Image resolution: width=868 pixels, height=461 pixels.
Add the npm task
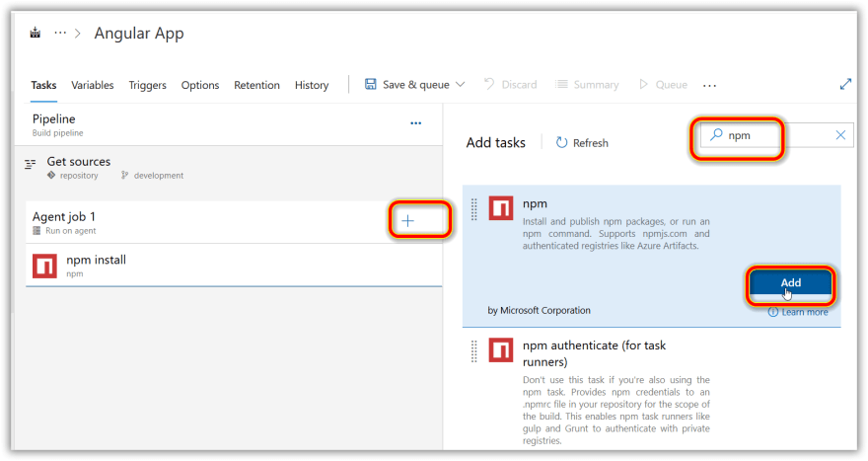790,283
